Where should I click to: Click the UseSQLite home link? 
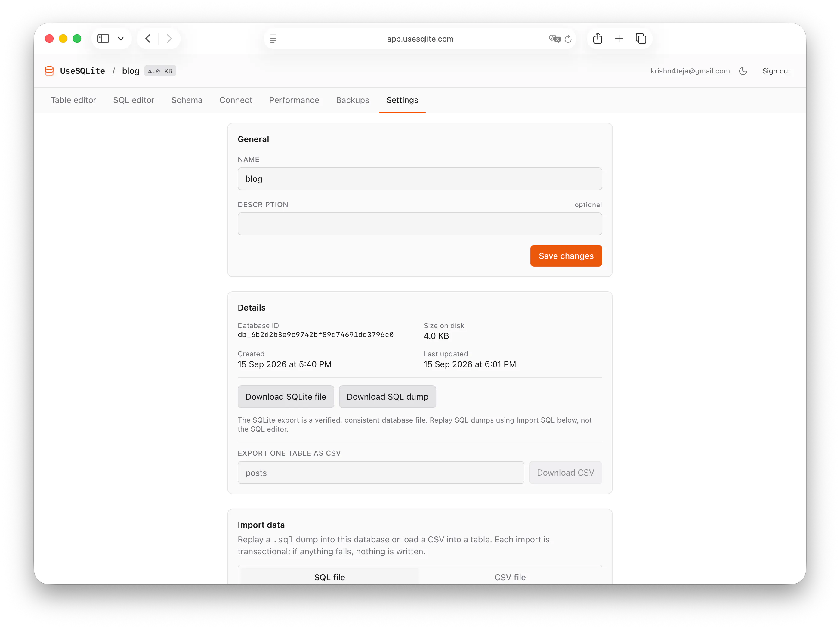(82, 71)
